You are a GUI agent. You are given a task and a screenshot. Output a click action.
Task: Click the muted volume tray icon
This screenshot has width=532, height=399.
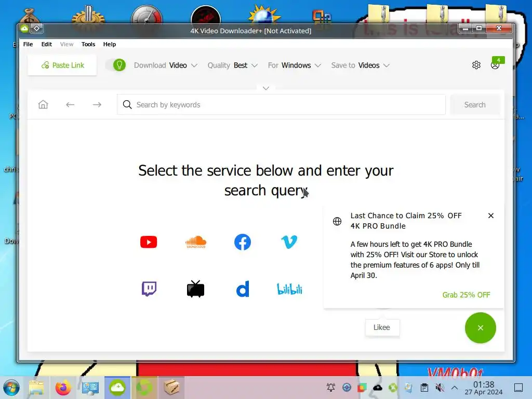click(440, 388)
